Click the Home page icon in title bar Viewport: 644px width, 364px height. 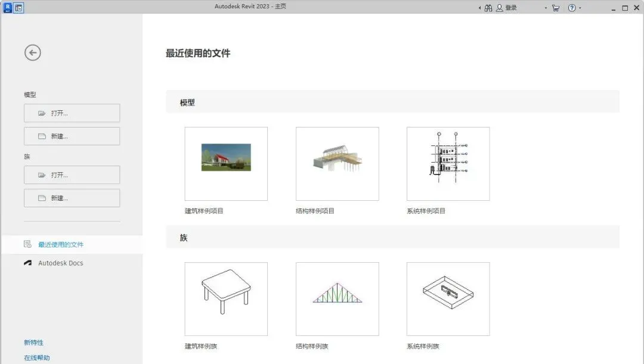18,8
